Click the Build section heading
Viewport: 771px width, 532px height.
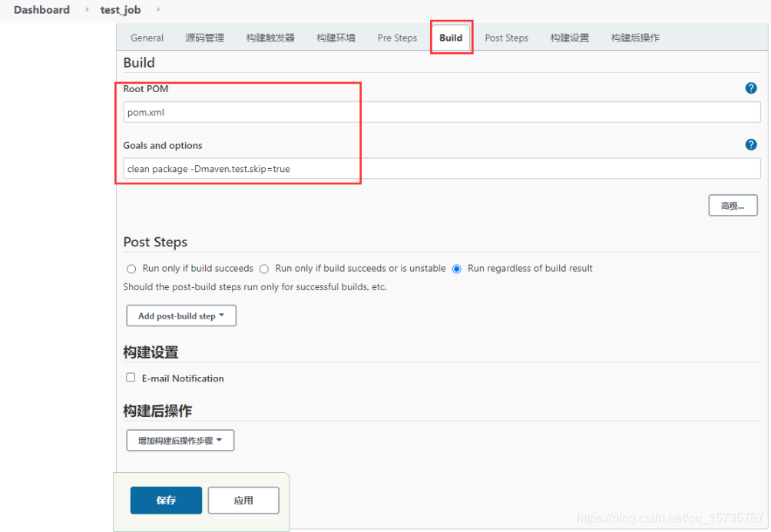click(x=139, y=62)
